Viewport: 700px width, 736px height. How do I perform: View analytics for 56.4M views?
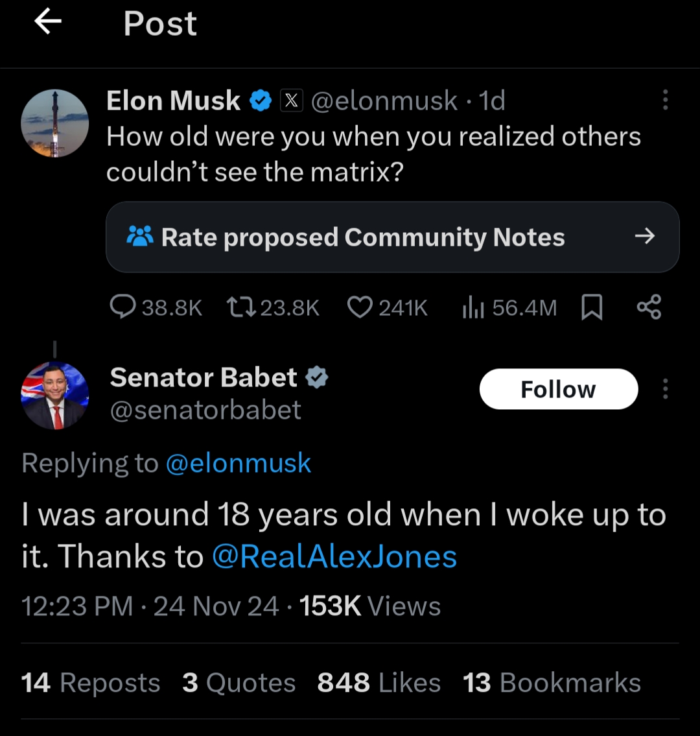(x=509, y=307)
